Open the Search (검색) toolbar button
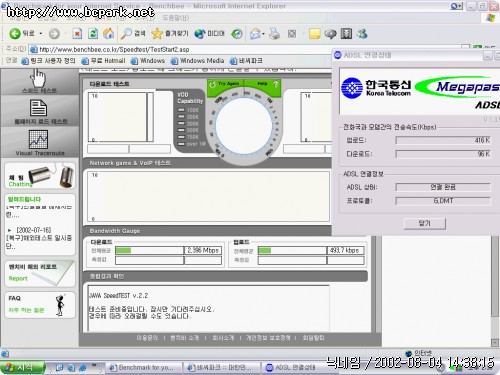Screen dimensions: 500x375 (133, 34)
